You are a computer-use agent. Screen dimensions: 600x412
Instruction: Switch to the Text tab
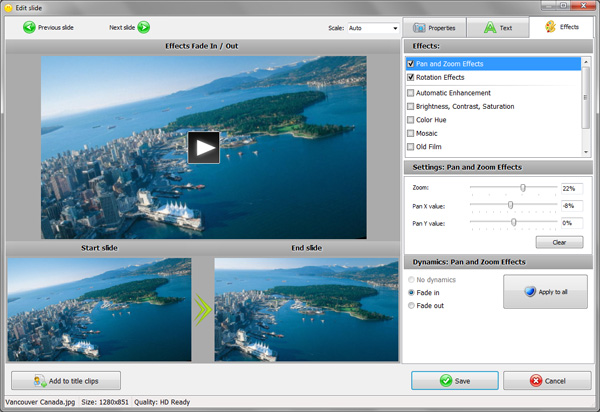tap(498, 28)
